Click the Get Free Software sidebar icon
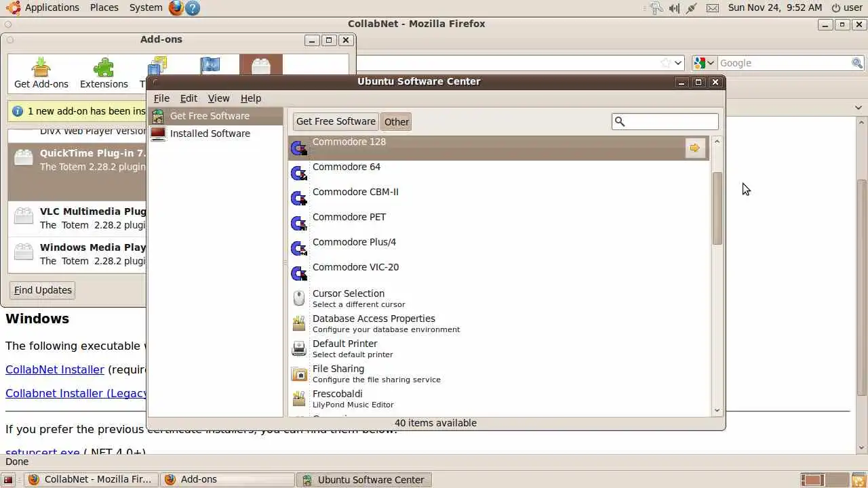868x488 pixels. pyautogui.click(x=158, y=116)
